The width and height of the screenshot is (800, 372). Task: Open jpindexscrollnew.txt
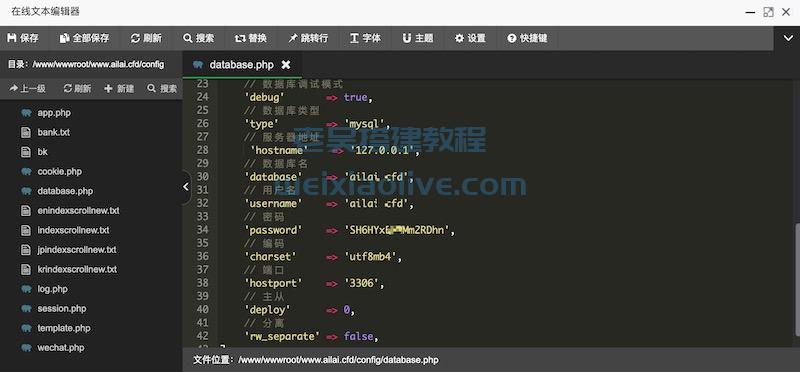(x=77, y=250)
